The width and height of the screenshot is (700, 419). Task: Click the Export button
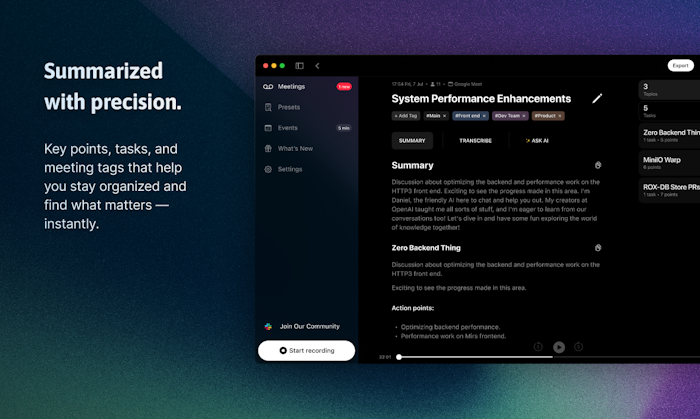(x=680, y=66)
